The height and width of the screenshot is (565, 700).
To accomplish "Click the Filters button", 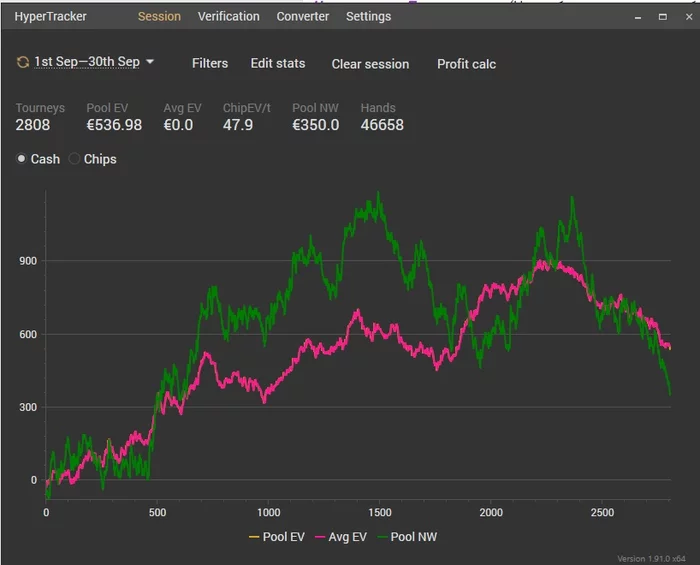I will [210, 63].
